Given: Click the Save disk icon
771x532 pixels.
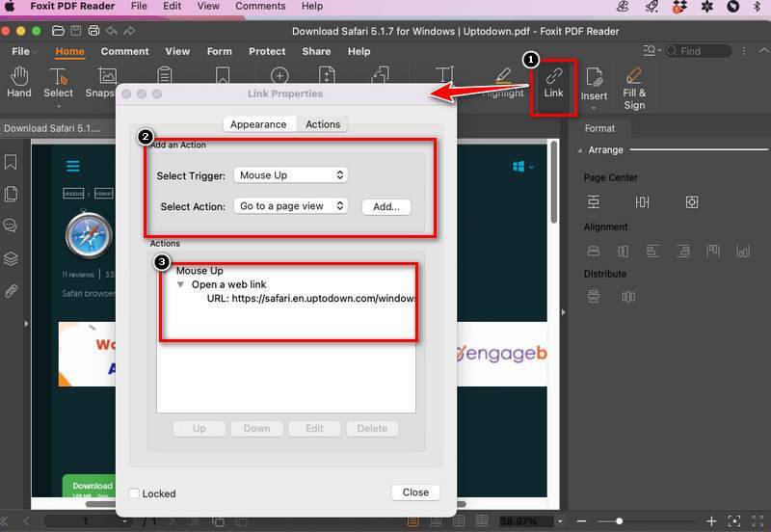Looking at the screenshot, I should pos(76,31).
